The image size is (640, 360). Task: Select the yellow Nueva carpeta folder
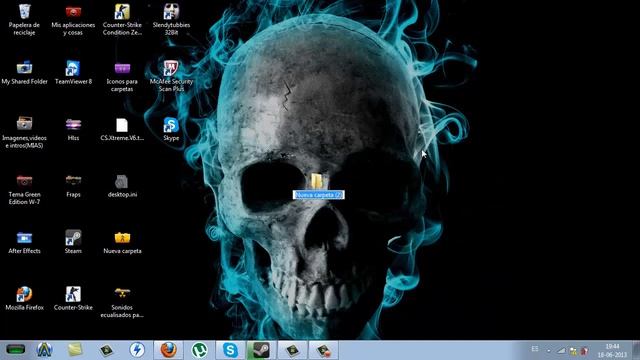(122, 242)
